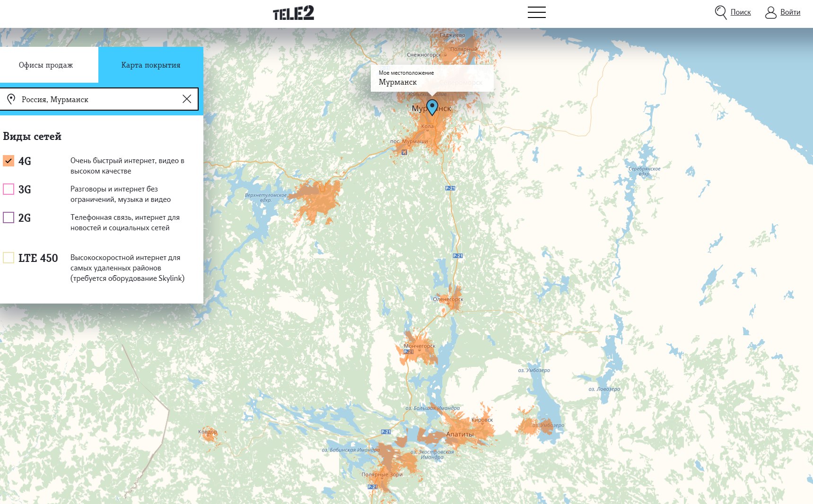Enable the LTE 450 checkbox
The image size is (813, 504).
point(9,258)
